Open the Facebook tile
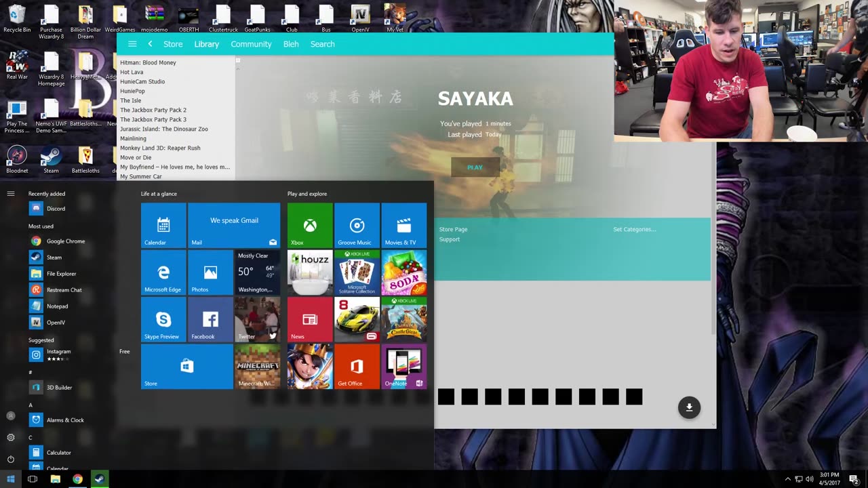The height and width of the screenshot is (488, 868). click(210, 319)
